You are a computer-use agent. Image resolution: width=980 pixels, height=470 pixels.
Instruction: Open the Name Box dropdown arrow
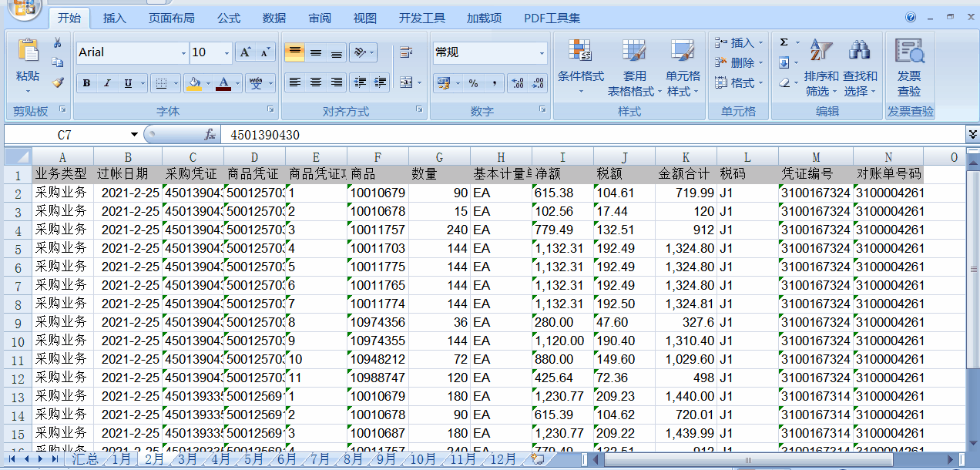134,135
